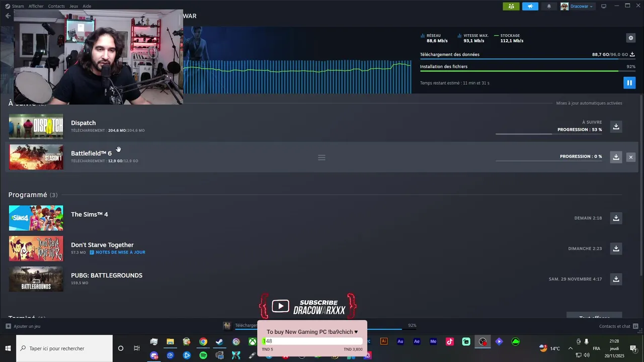The image size is (644, 362).
Task: Click download icon for Battlefield 6
Action: click(616, 157)
